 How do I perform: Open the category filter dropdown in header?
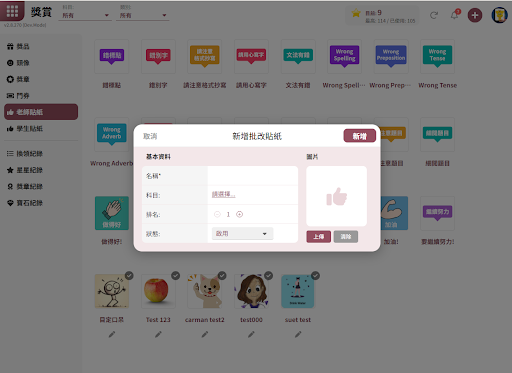pos(143,15)
